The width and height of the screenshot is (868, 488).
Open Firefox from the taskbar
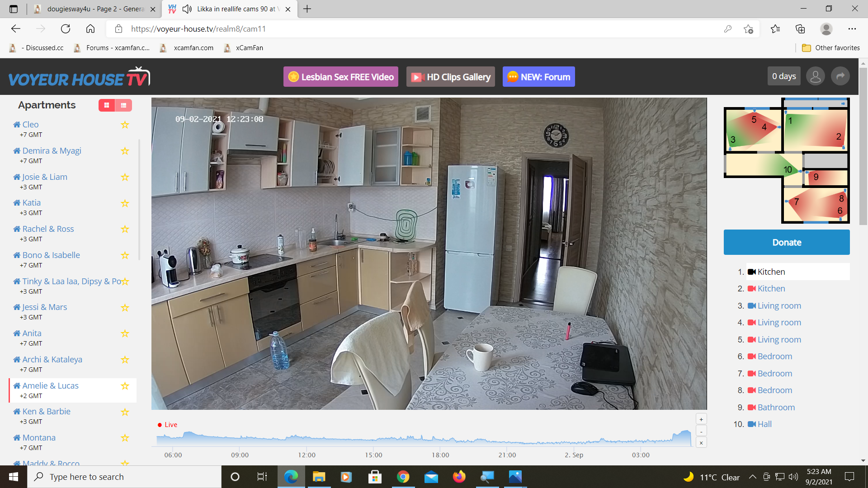click(459, 477)
